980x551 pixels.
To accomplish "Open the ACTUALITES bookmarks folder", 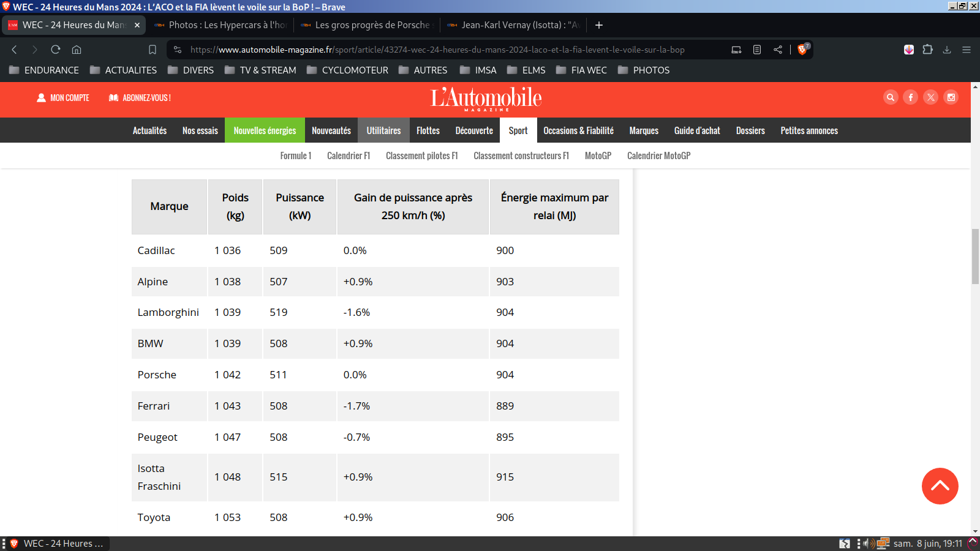I will coord(123,70).
